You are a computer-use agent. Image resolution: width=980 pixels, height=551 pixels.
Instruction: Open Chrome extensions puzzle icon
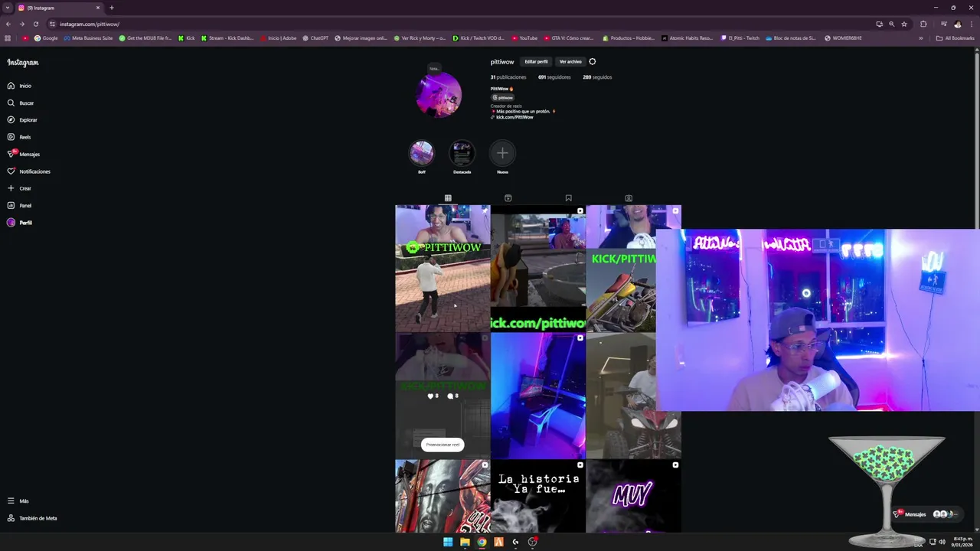coord(923,24)
